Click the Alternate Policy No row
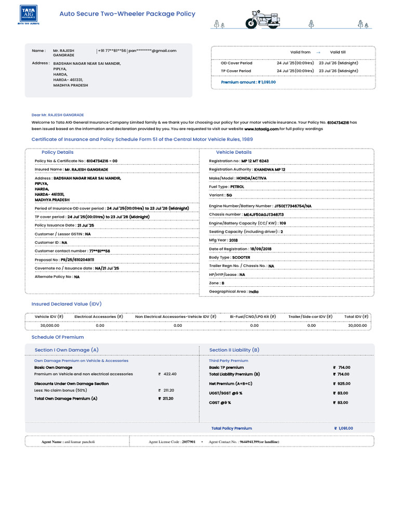The image size is (399, 532). coord(57,277)
